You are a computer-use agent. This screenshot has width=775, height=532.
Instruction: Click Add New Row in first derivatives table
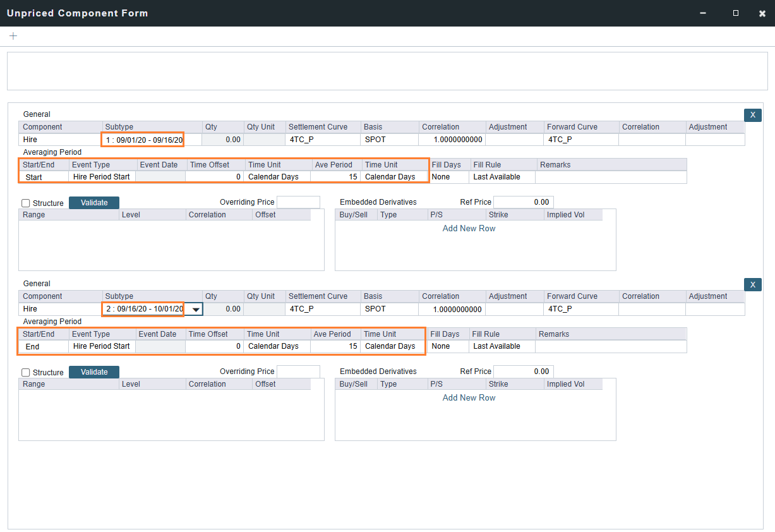click(x=469, y=228)
